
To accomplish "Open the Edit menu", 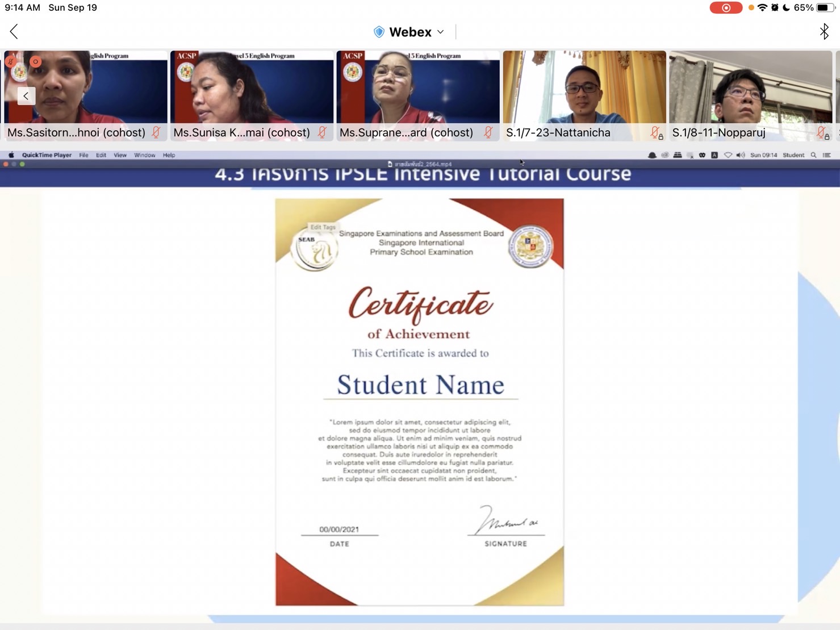I will [x=101, y=155].
